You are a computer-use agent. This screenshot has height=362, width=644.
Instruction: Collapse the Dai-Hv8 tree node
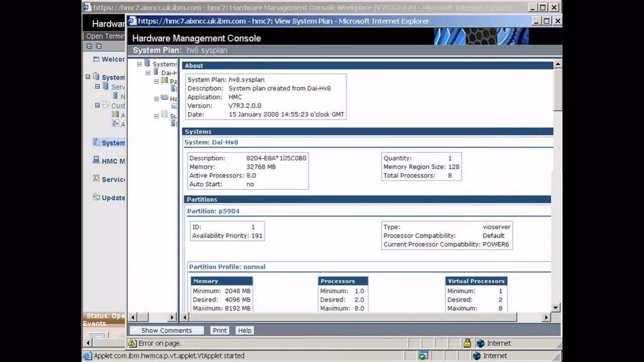[x=147, y=72]
